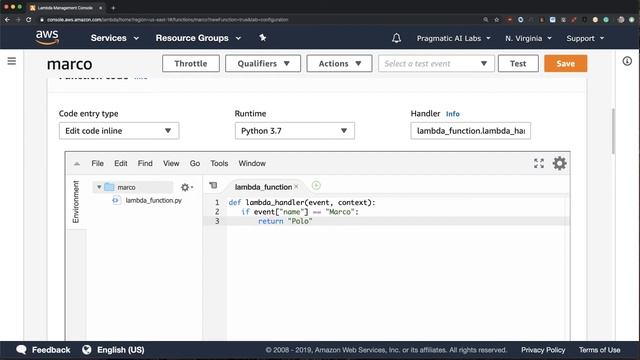
Task: Open the editor Tools menu
Action: click(219, 163)
